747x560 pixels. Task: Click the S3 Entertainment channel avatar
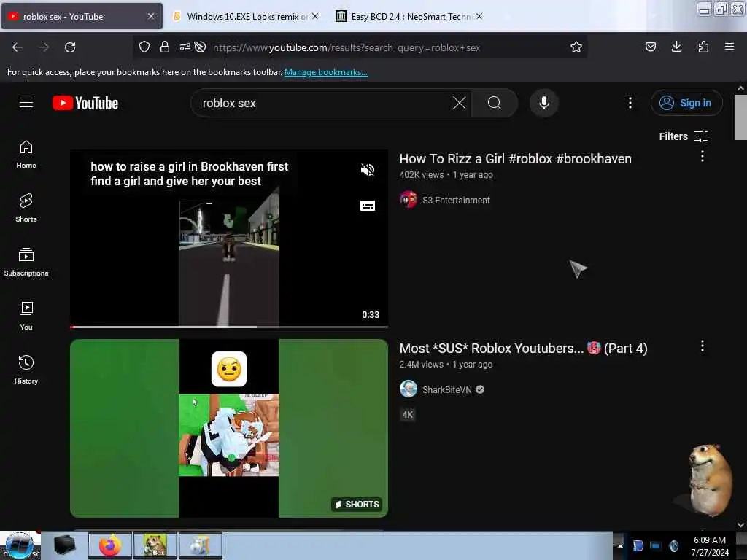[409, 200]
